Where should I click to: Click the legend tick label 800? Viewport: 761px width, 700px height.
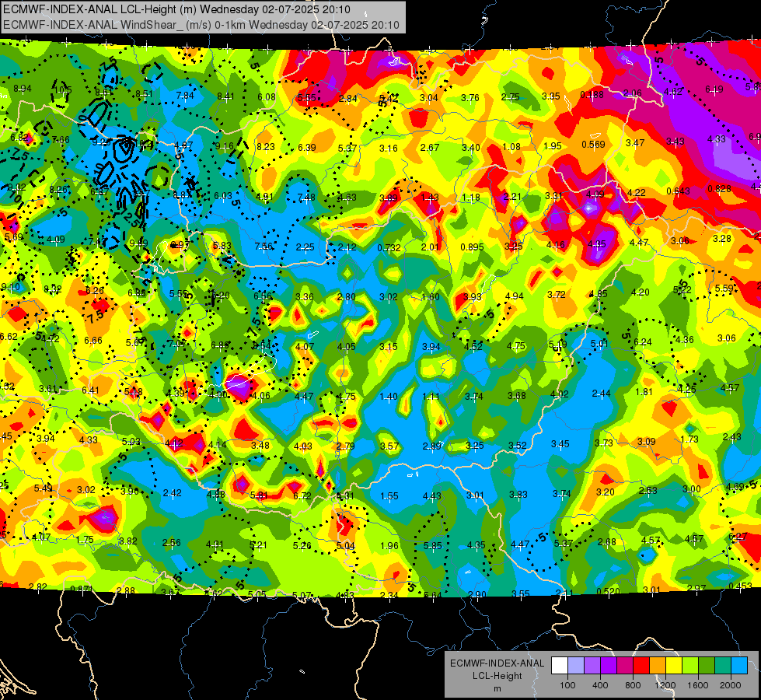pos(633,685)
